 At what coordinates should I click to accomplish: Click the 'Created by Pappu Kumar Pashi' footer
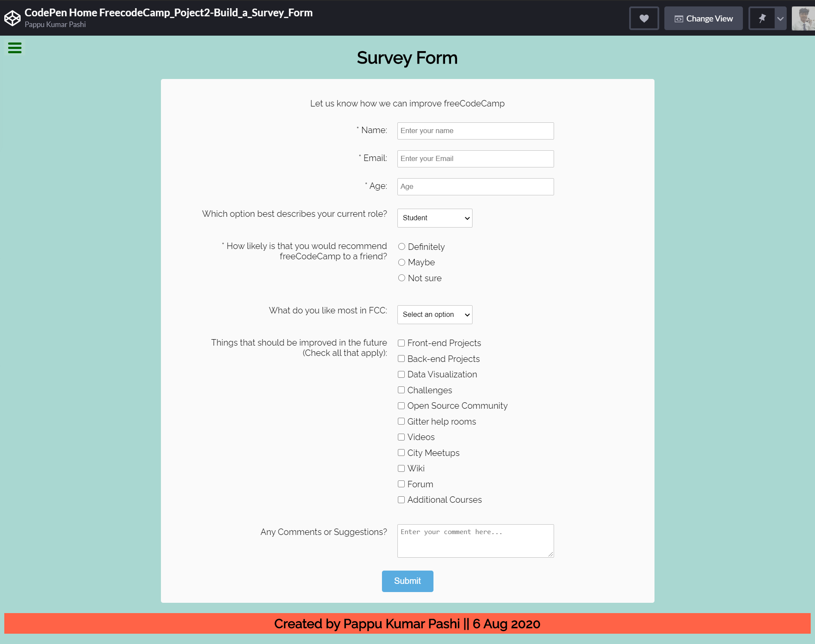coord(407,623)
